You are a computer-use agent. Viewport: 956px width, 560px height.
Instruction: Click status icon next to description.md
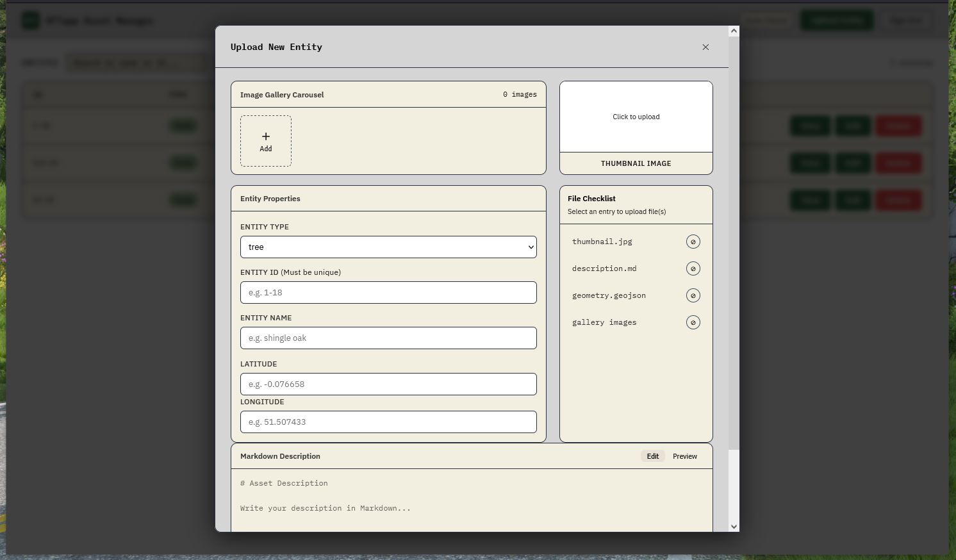coord(693,268)
